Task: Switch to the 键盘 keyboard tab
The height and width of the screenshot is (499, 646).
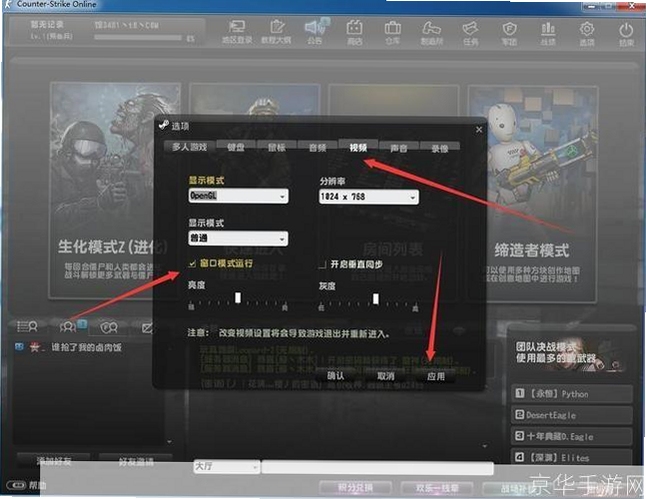Action: point(236,147)
